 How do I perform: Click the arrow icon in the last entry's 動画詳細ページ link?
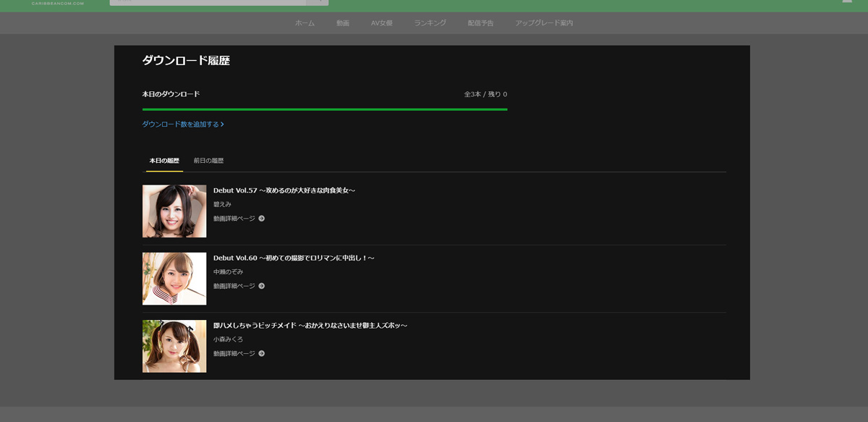click(262, 354)
